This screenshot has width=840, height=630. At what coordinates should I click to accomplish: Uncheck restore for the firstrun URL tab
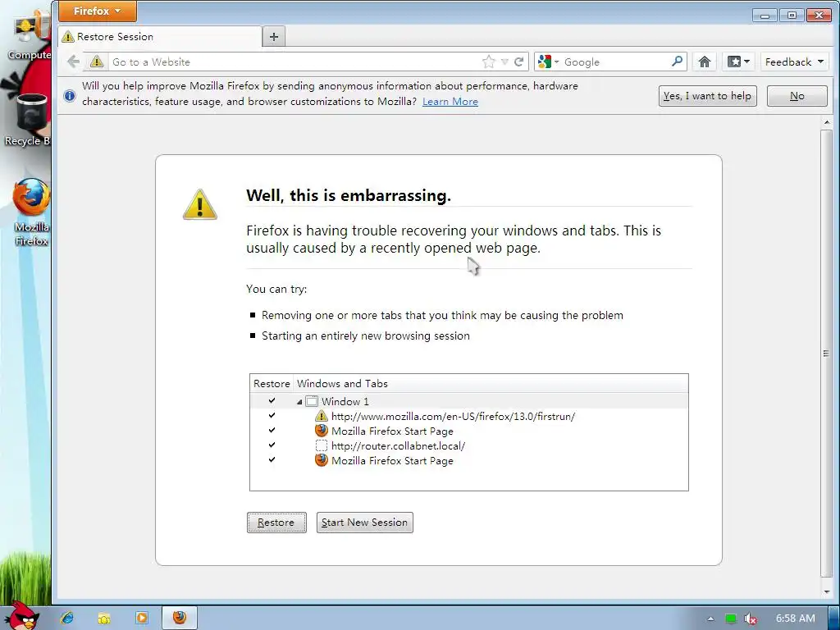[272, 415]
